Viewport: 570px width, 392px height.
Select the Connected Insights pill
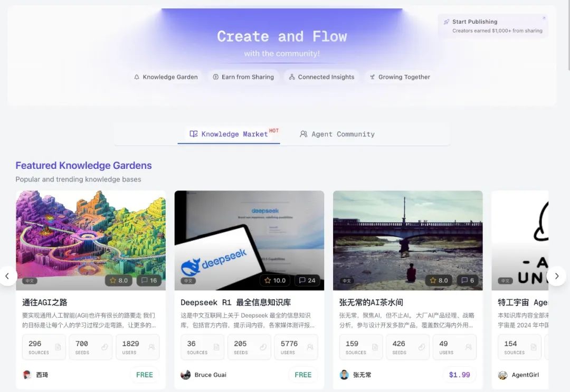click(321, 77)
